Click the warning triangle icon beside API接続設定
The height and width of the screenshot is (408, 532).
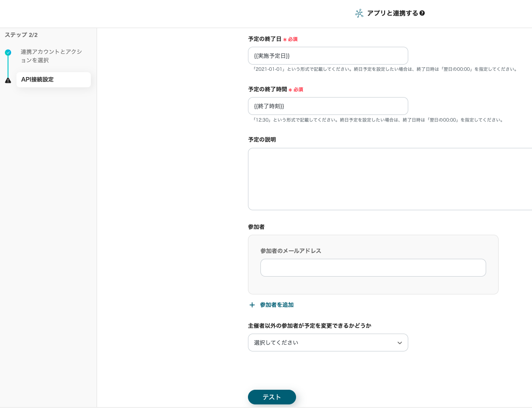(8, 81)
